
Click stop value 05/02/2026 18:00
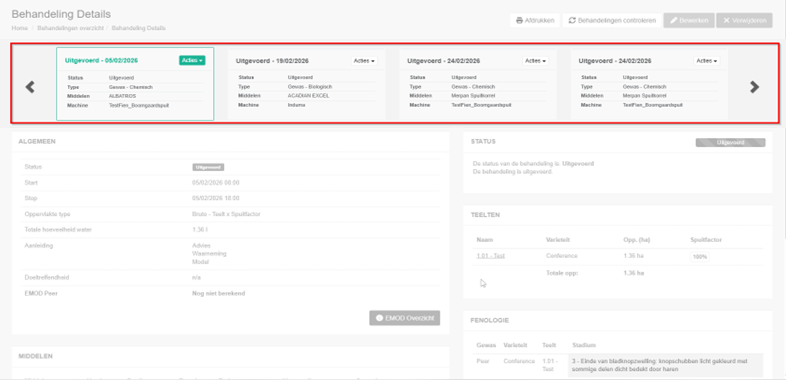216,199
